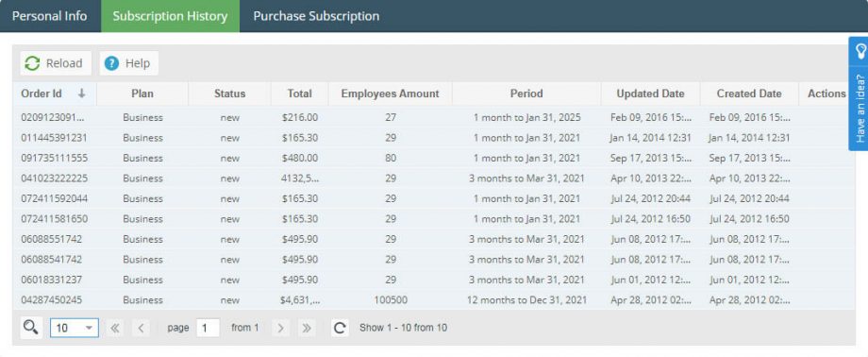
Task: Click the lightbulb idea icon
Action: coord(860,52)
